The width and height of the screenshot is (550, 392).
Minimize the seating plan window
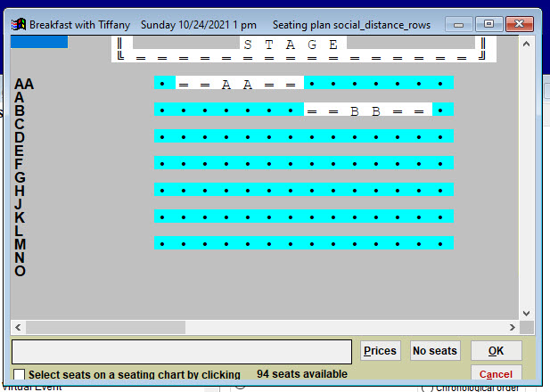(458, 25)
